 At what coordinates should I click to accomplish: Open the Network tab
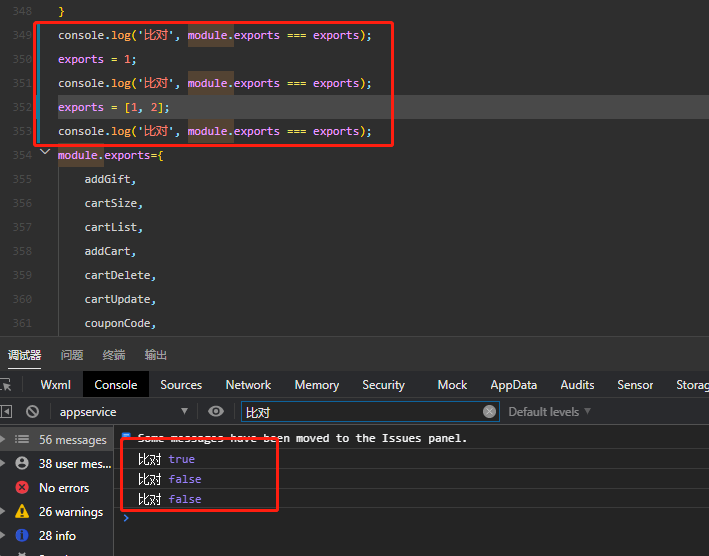tap(248, 385)
